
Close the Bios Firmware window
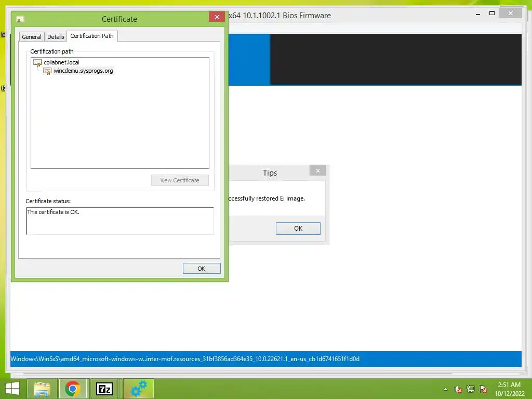[x=511, y=13]
